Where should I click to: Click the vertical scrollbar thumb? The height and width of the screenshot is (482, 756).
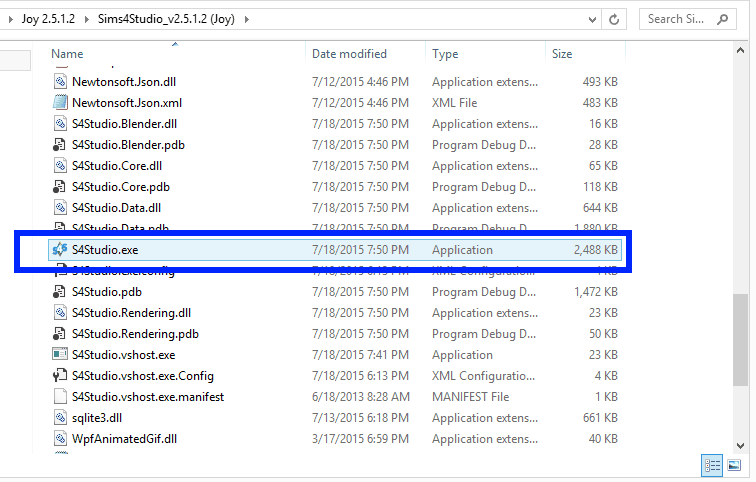click(x=740, y=339)
